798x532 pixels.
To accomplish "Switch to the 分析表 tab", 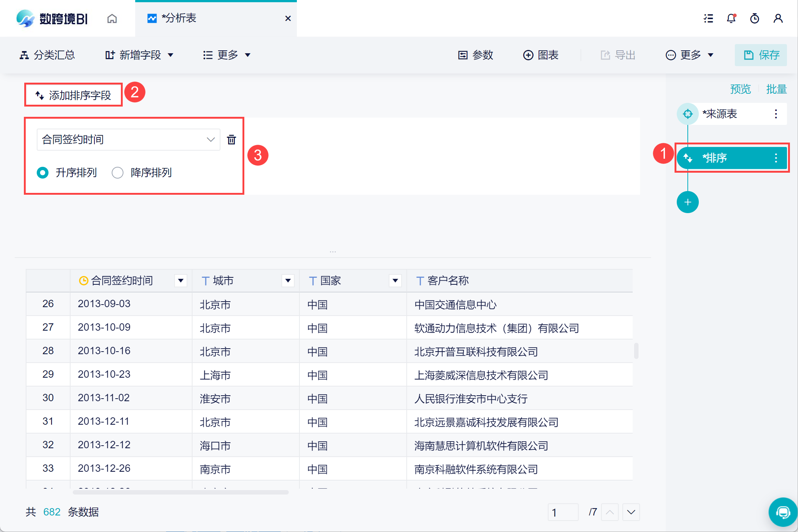I will tap(216, 18).
